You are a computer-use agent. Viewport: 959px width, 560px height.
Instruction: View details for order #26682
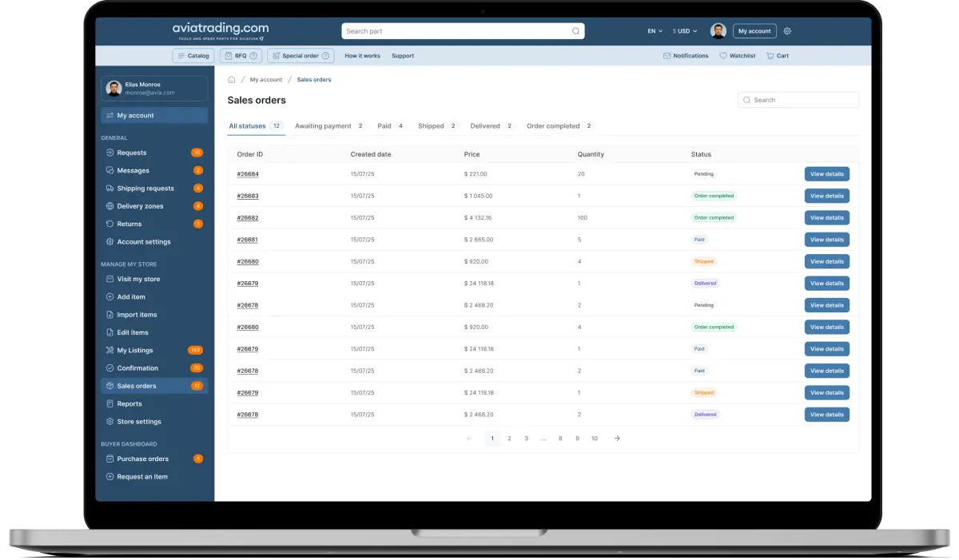[x=826, y=217]
